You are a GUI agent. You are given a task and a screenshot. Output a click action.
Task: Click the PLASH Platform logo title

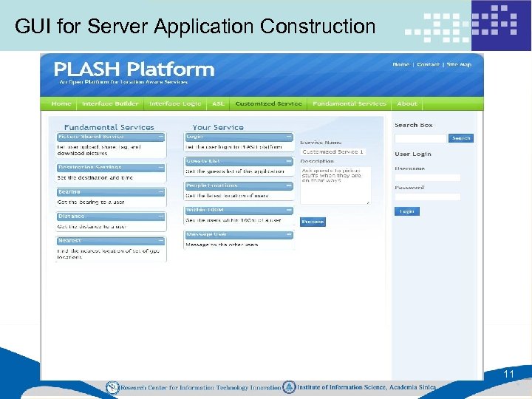134,69
